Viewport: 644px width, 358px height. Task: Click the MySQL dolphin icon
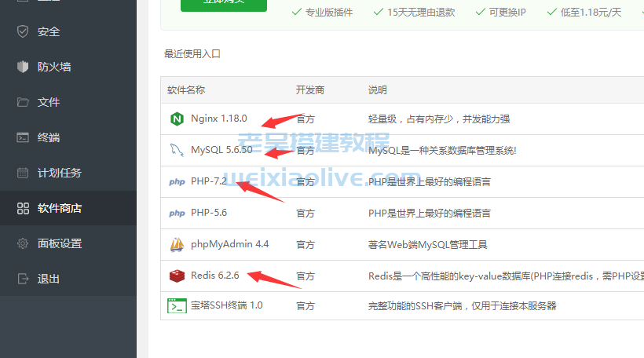coord(177,150)
